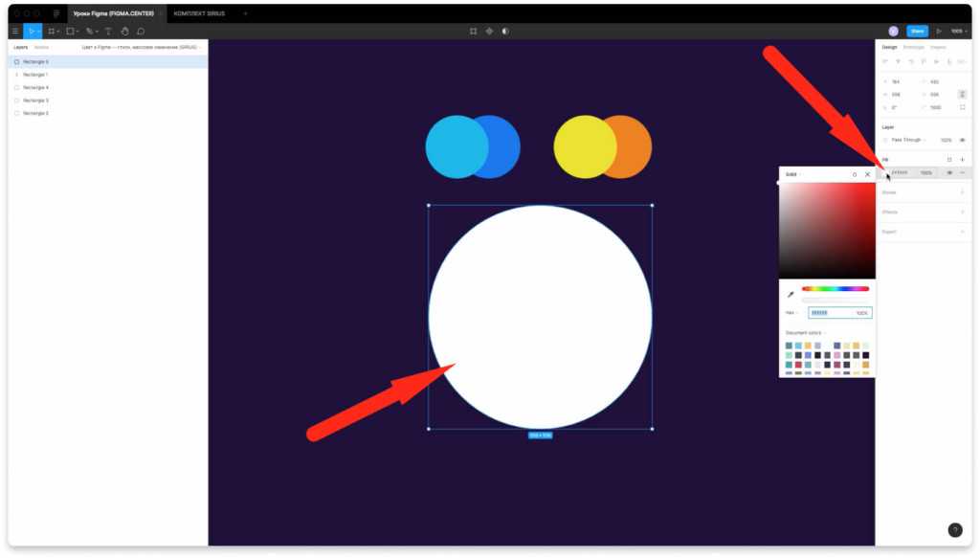
Task: Click the Distribute spacing icon in the alignment row
Action: (962, 62)
